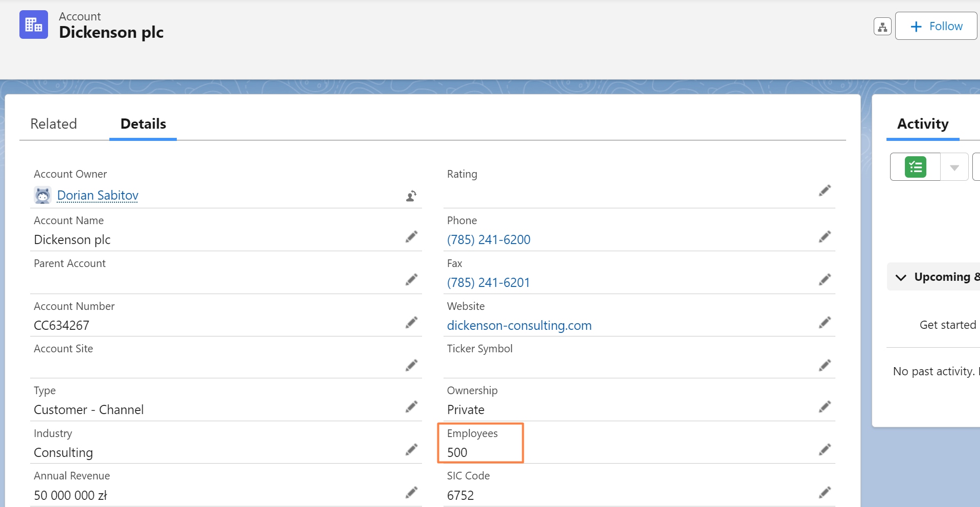
Task: Open Dorian Sabitov owner link
Action: pos(98,196)
